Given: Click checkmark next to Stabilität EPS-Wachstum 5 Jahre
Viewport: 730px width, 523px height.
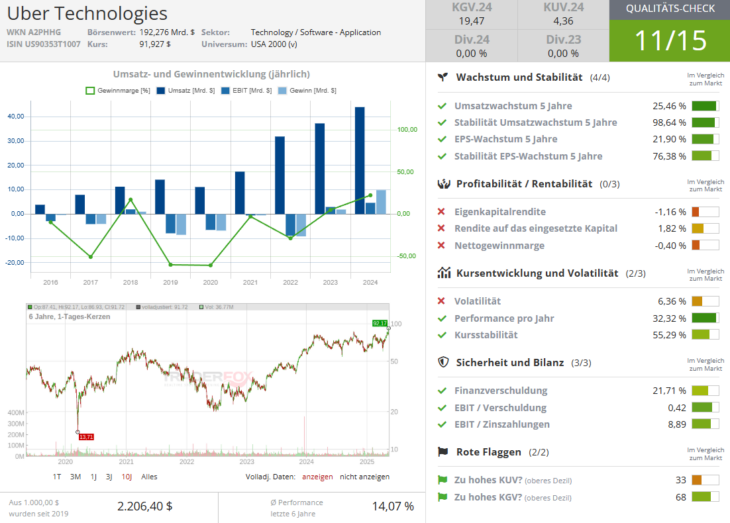Looking at the screenshot, I should [442, 156].
